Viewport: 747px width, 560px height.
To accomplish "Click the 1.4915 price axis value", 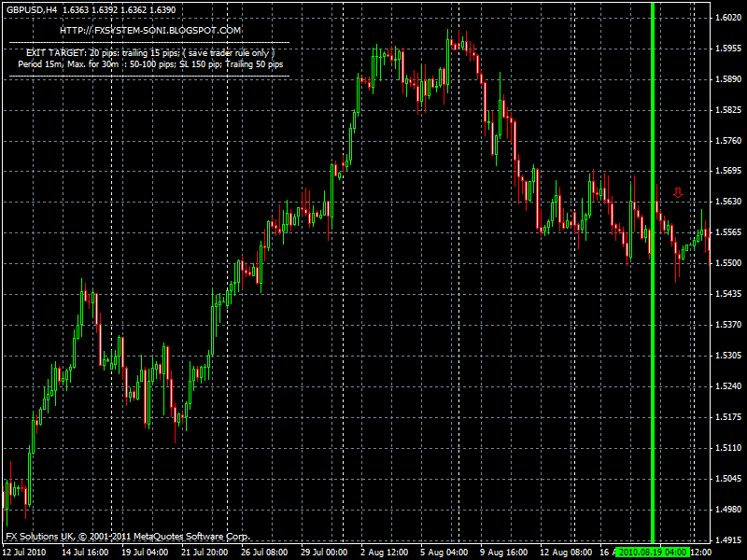I will tap(728, 540).
